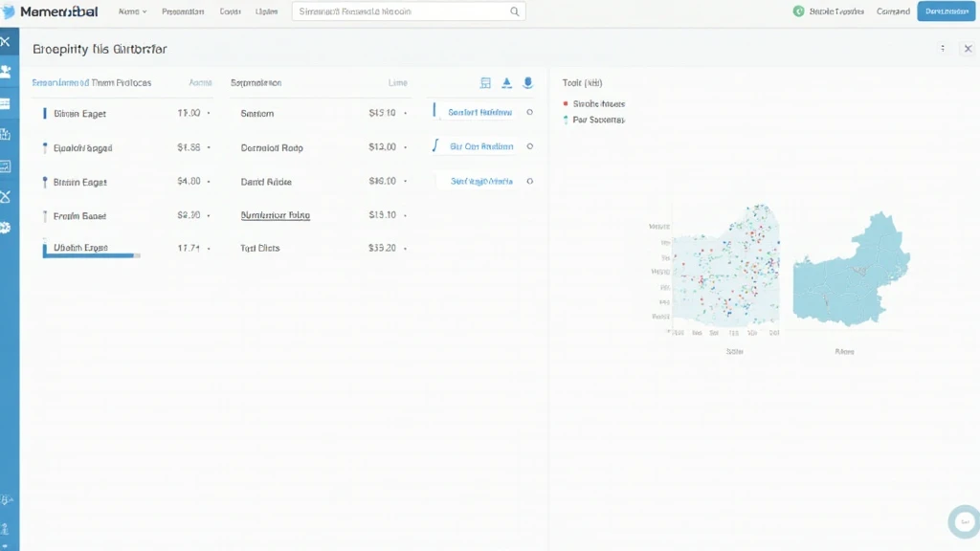This screenshot has height=551, width=980.
Task: Open the underlined link in the middle column
Action: point(275,215)
